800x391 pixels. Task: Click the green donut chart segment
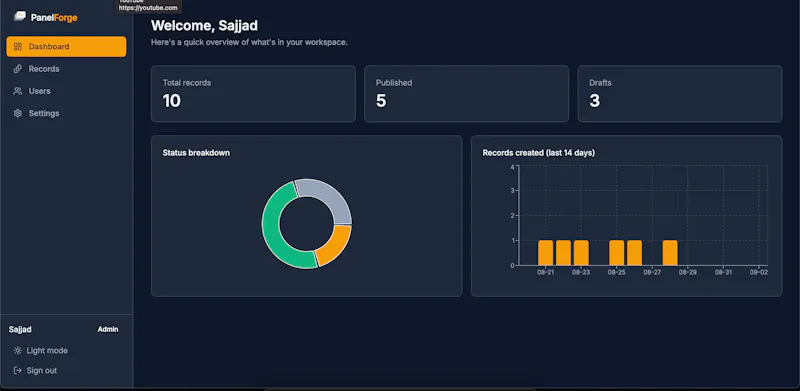coord(272,230)
